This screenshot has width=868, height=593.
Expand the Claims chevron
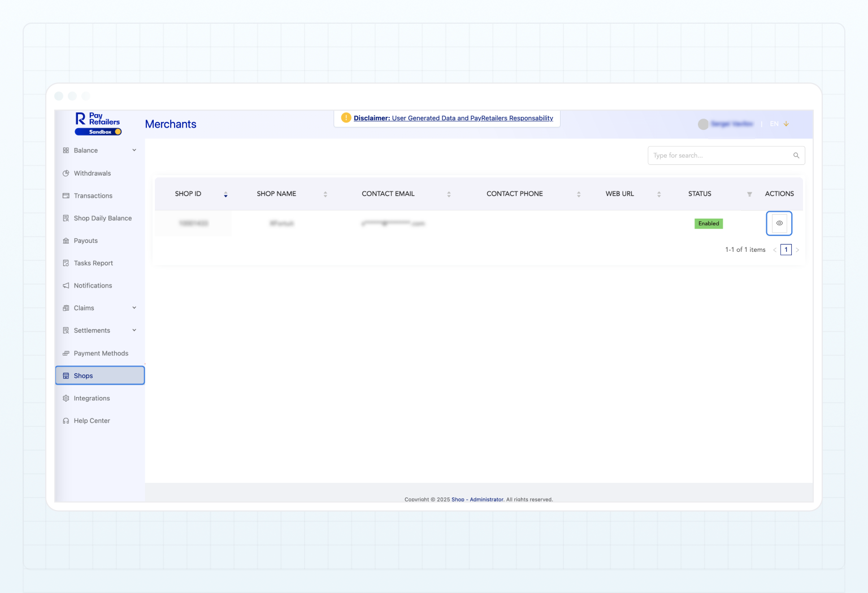pos(134,308)
